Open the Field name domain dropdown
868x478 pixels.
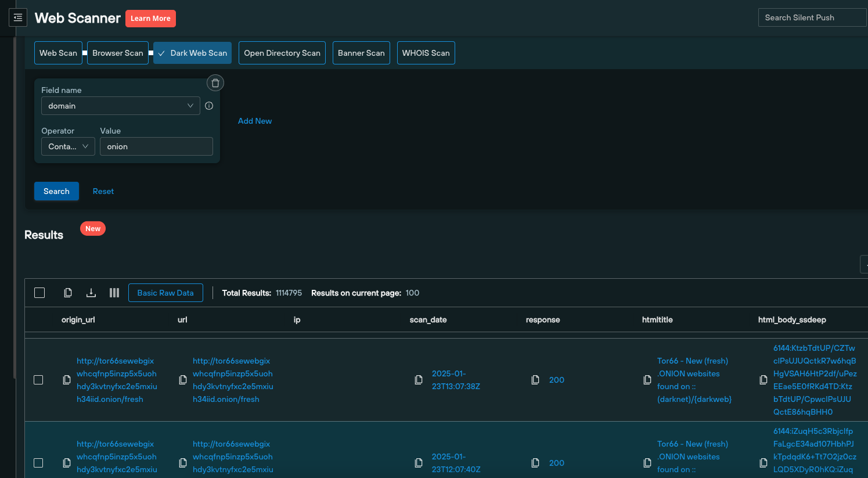click(121, 106)
